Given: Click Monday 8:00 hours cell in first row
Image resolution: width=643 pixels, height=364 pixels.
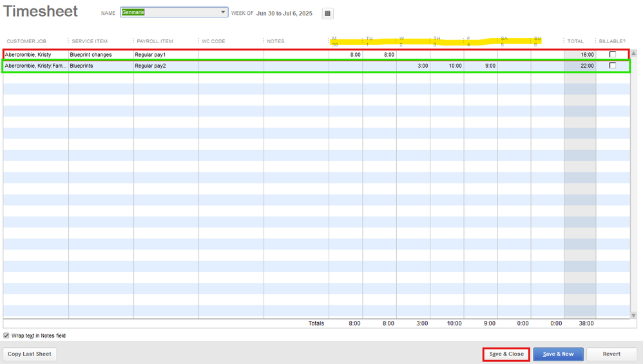Looking at the screenshot, I should pos(346,55).
